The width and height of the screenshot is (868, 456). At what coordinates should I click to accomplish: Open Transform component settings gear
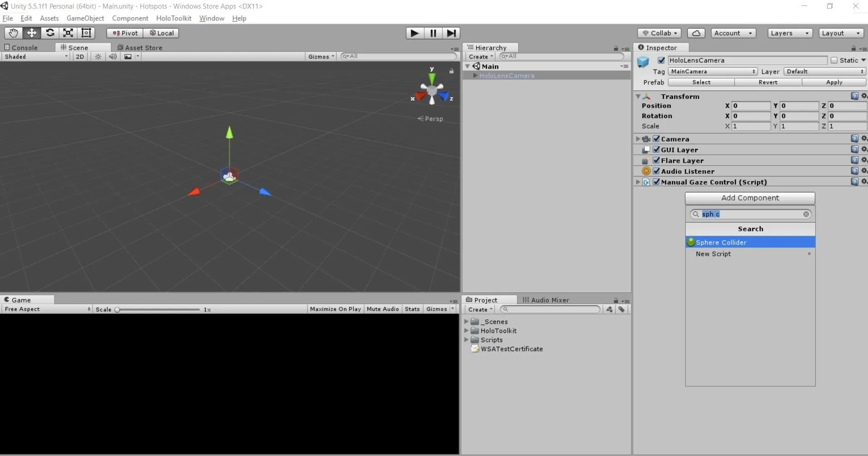click(864, 96)
